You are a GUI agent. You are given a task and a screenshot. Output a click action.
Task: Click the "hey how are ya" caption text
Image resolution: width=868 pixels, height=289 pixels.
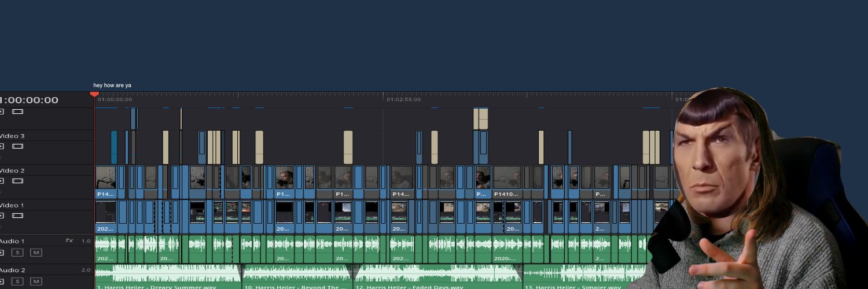click(112, 86)
